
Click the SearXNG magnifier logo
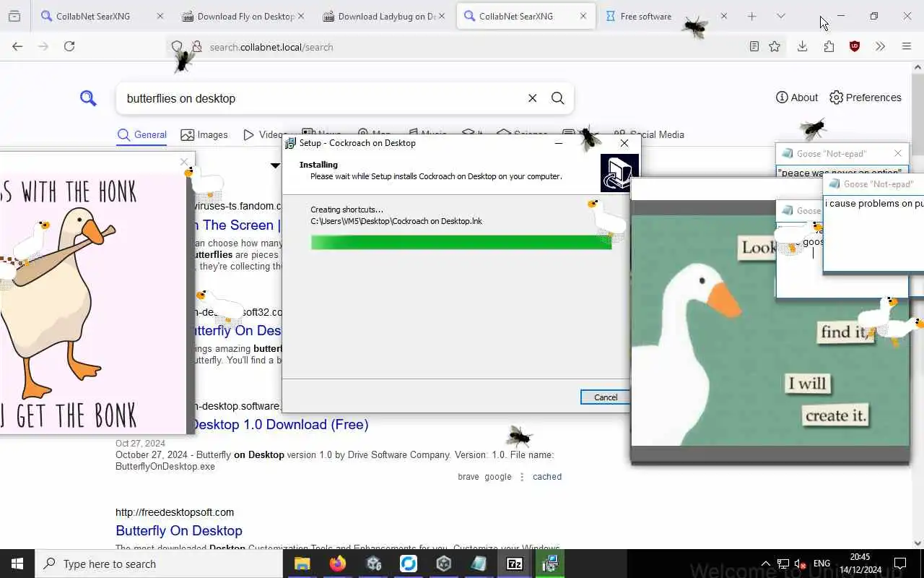click(88, 98)
